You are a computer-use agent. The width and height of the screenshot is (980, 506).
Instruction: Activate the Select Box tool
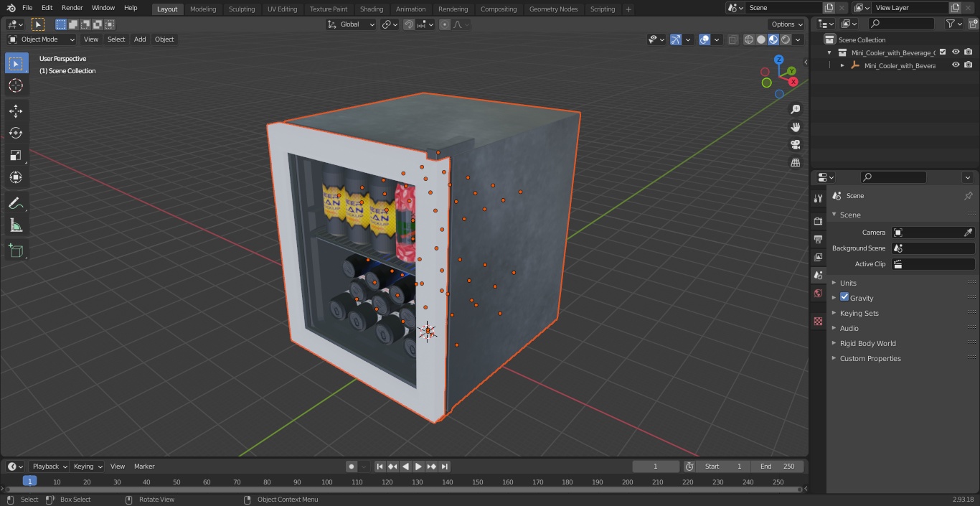pyautogui.click(x=16, y=64)
